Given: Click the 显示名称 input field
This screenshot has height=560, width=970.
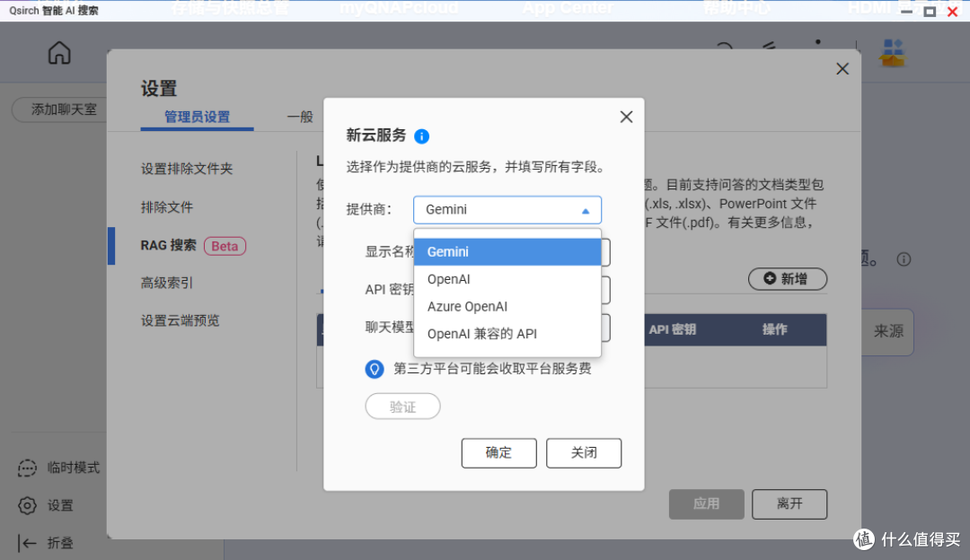Looking at the screenshot, I should (605, 252).
